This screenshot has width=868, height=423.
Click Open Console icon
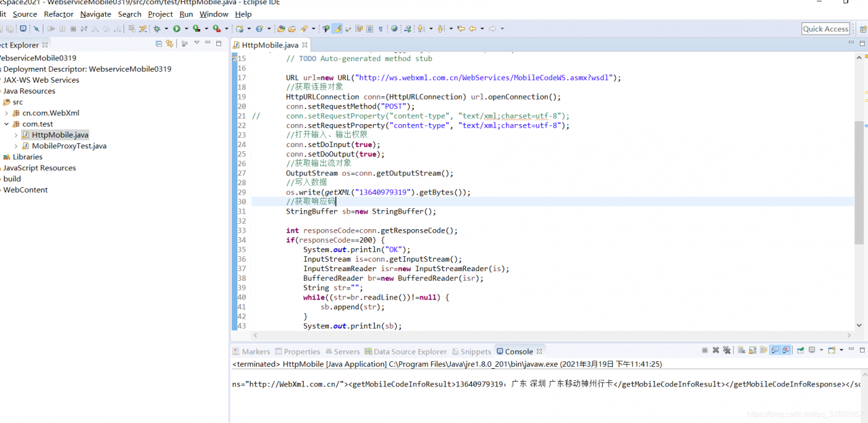click(x=832, y=350)
